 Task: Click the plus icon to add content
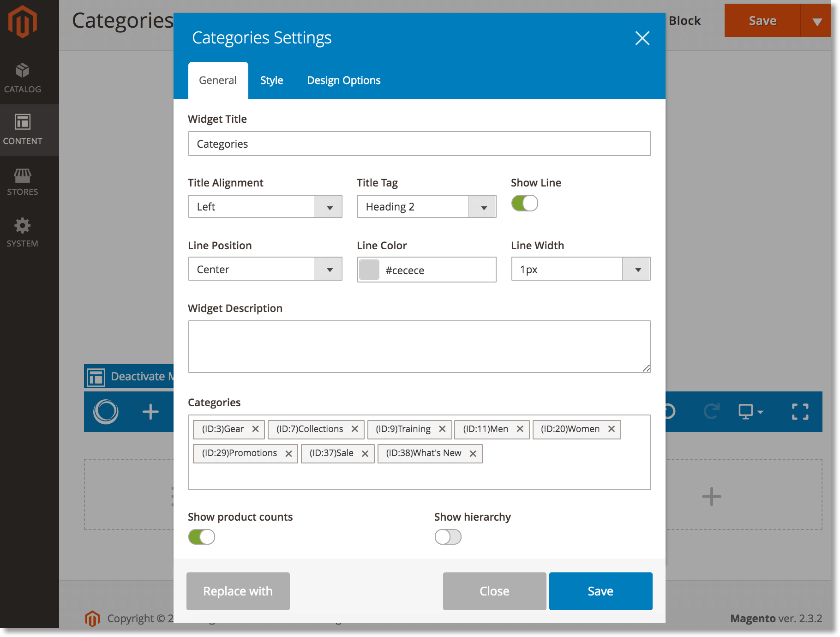coord(150,412)
